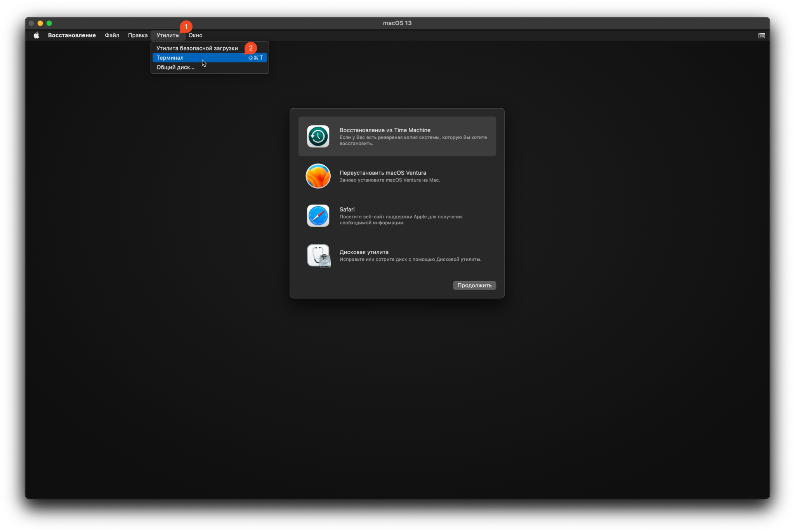795x532 pixels.
Task: Open the Восстановление menu
Action: (x=72, y=35)
